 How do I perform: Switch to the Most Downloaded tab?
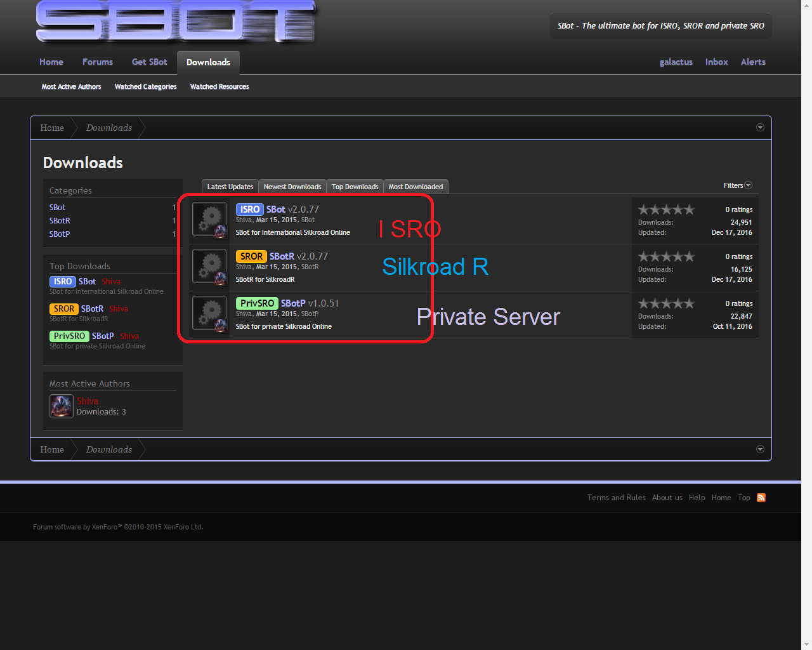click(x=416, y=187)
